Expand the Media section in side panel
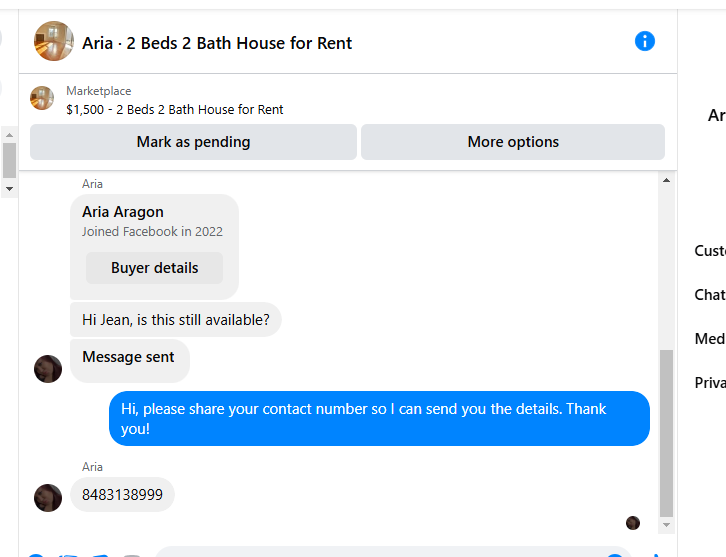Image resolution: width=726 pixels, height=557 pixels. pos(710,339)
